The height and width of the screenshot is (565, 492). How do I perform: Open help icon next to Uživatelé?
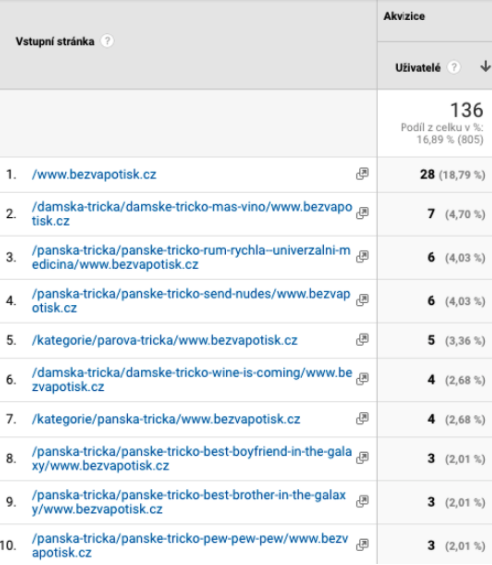(454, 67)
